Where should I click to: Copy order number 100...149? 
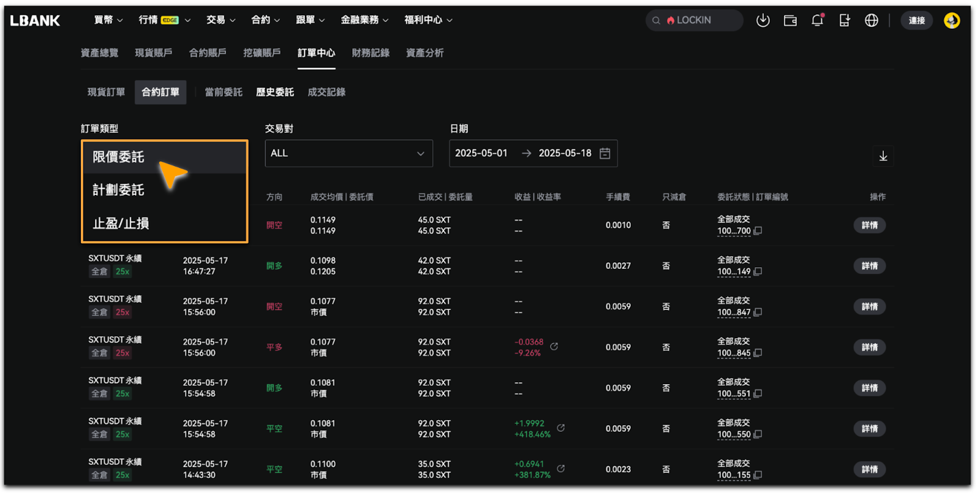click(x=758, y=271)
